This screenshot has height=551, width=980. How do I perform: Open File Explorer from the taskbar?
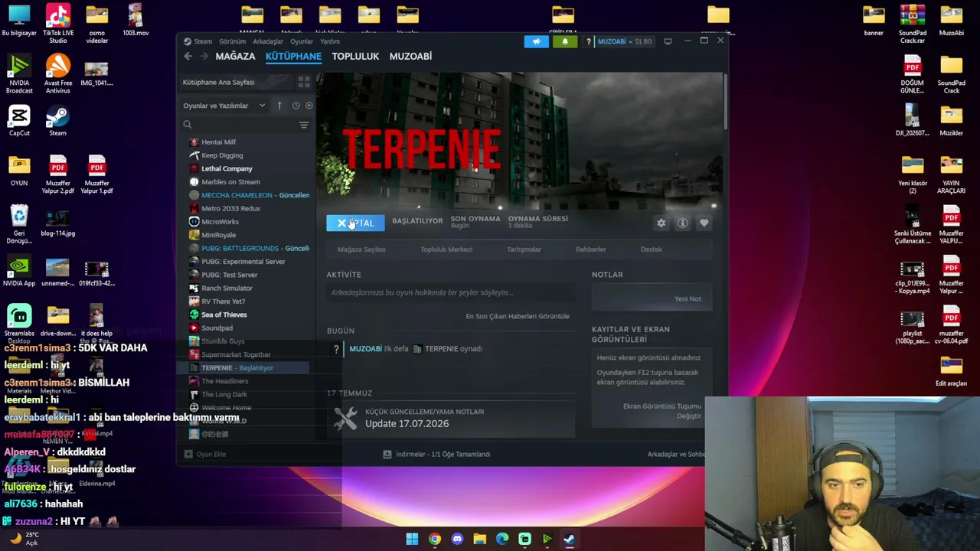point(479,539)
